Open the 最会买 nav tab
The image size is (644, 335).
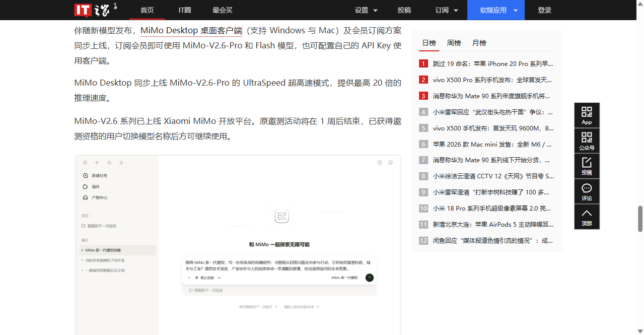pos(223,10)
